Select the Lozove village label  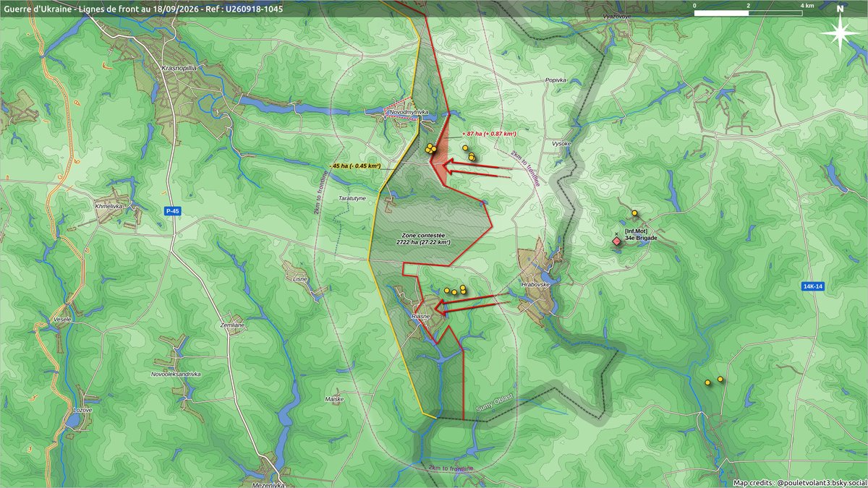82,410
